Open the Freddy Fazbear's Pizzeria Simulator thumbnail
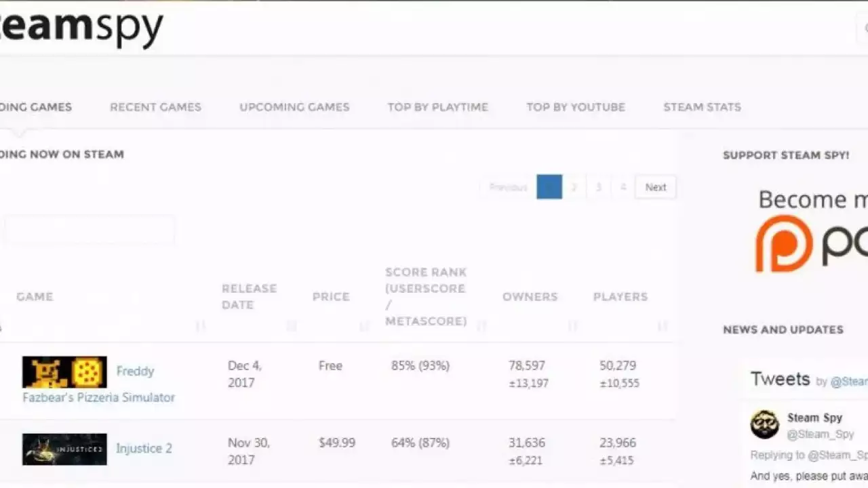Viewport: 868px width, 488px height. (64, 372)
